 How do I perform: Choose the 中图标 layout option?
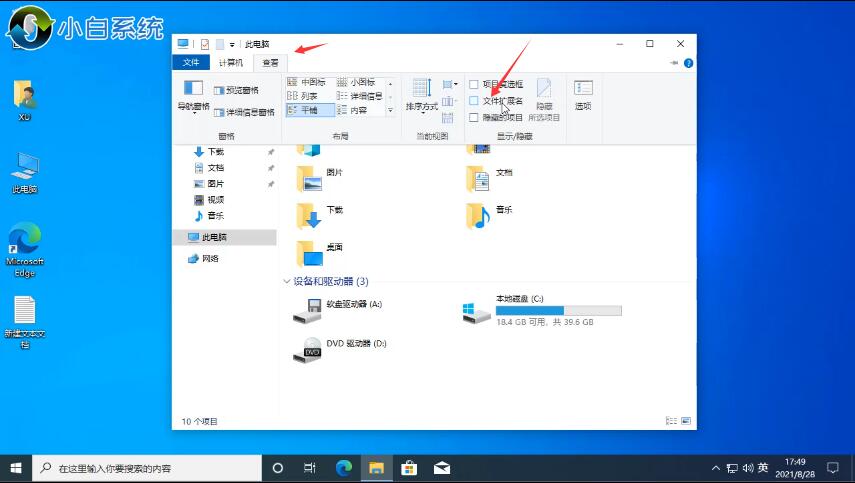pos(306,82)
